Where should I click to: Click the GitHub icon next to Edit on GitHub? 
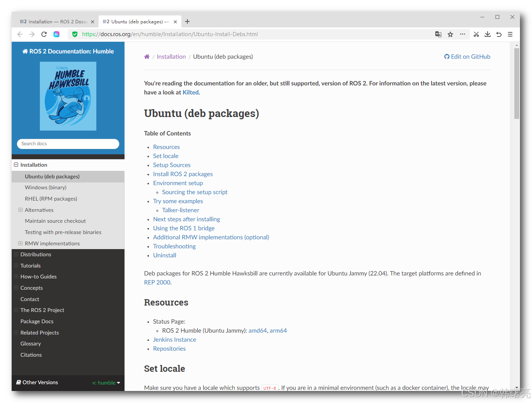pyautogui.click(x=447, y=57)
